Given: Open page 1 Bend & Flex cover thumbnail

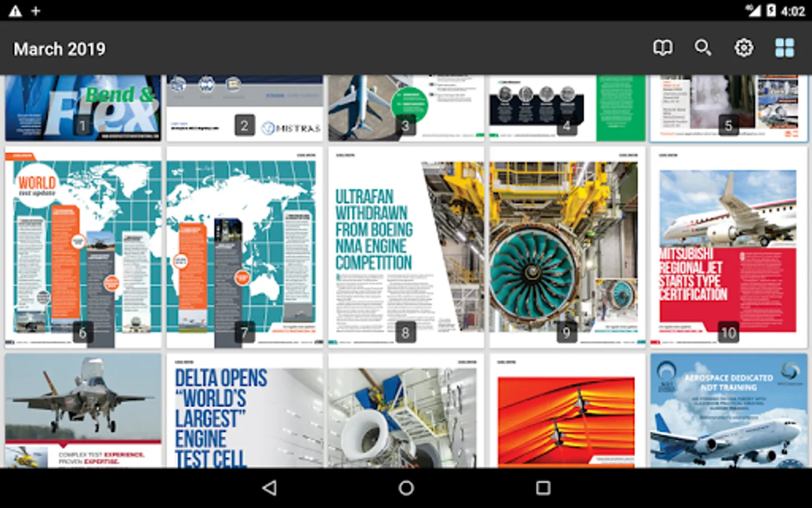Looking at the screenshot, I should (x=83, y=108).
